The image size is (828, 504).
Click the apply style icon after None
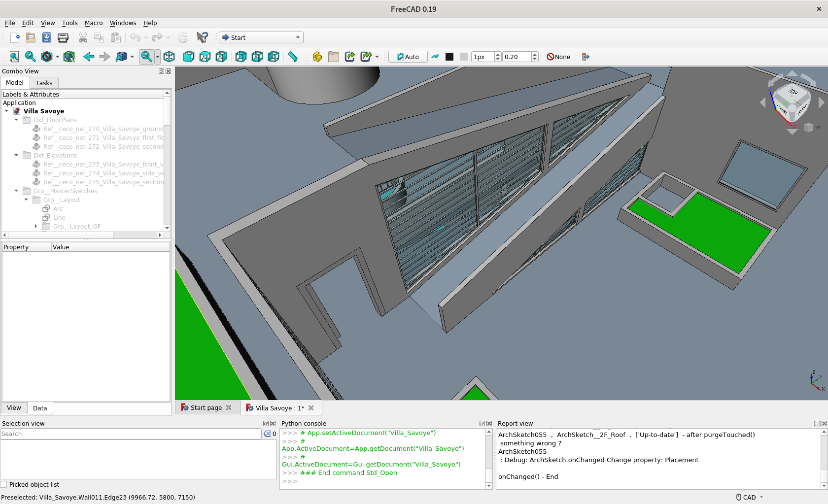[x=586, y=57]
